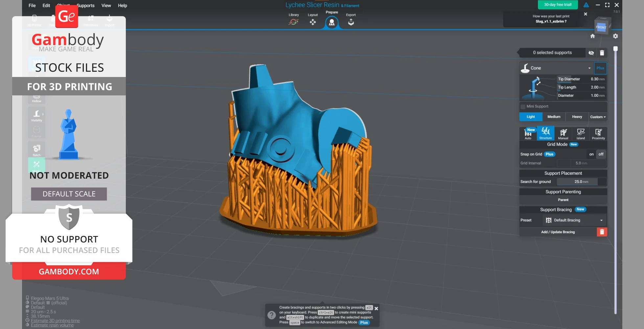
Task: Open the Library workspace icon
Action: [x=293, y=22]
